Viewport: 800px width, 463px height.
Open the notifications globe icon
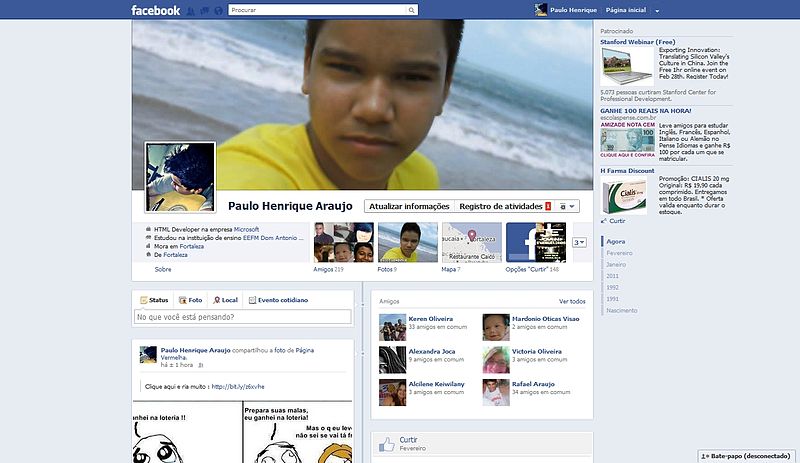click(217, 10)
